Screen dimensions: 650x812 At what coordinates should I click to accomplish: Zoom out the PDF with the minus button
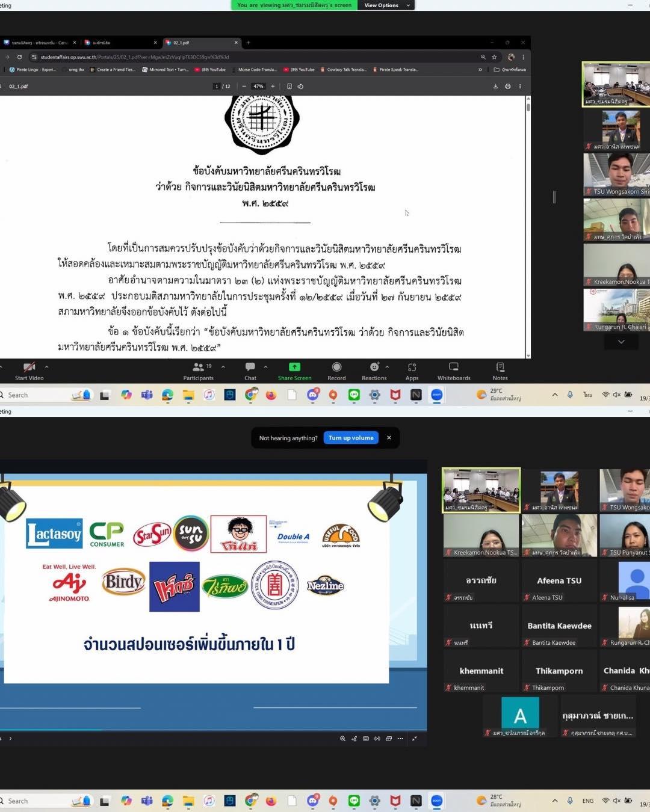(x=244, y=87)
